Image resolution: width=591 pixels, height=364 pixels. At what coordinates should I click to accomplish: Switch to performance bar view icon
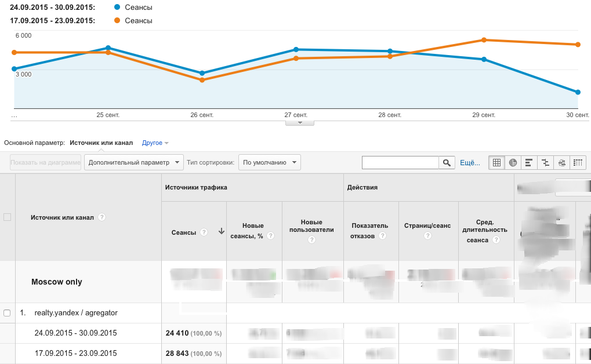(529, 162)
